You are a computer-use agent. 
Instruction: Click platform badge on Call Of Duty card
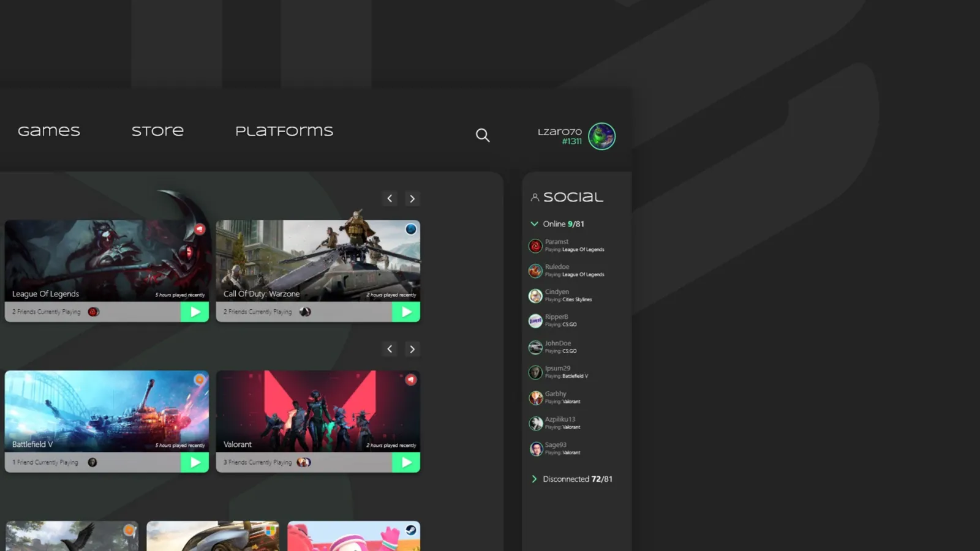tap(411, 229)
